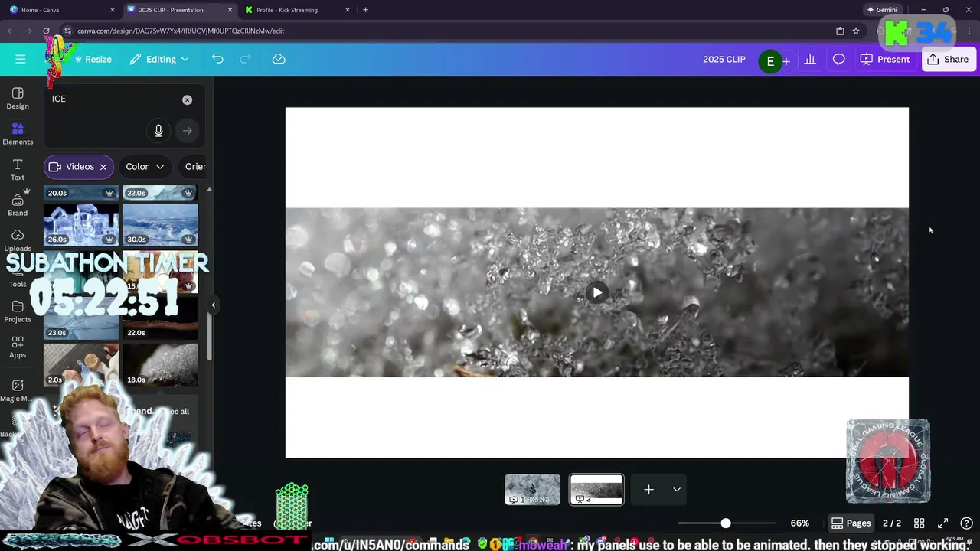Image resolution: width=980 pixels, height=551 pixels.
Task: Play the ice video on canvas
Action: 597,292
